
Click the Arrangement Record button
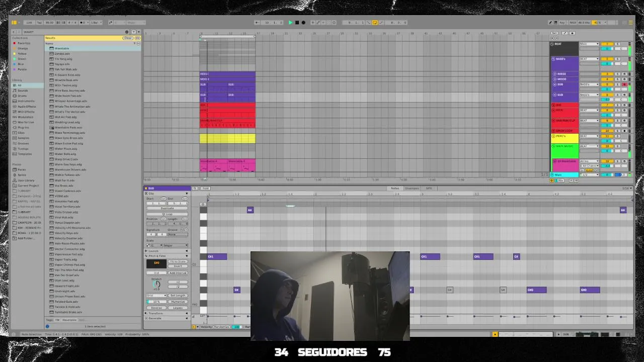tap(303, 23)
